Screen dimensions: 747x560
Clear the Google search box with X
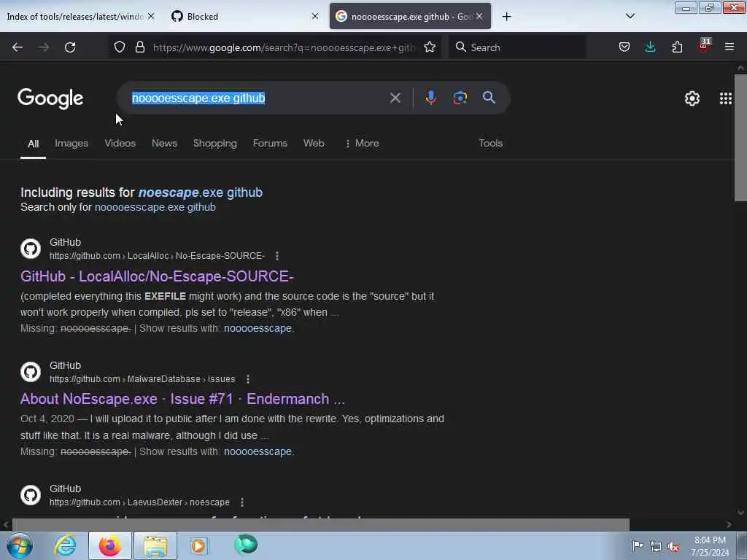(x=395, y=98)
